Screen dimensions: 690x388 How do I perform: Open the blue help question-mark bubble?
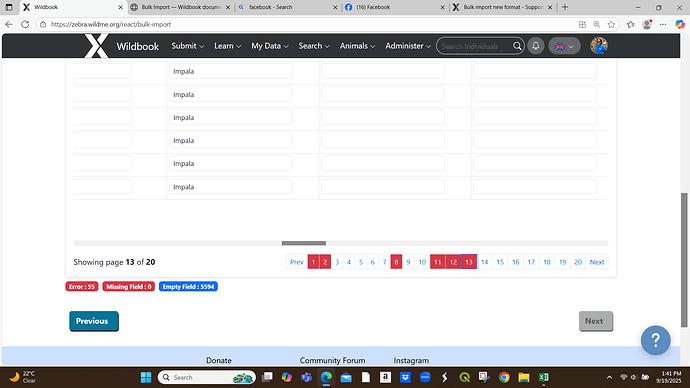(x=655, y=340)
